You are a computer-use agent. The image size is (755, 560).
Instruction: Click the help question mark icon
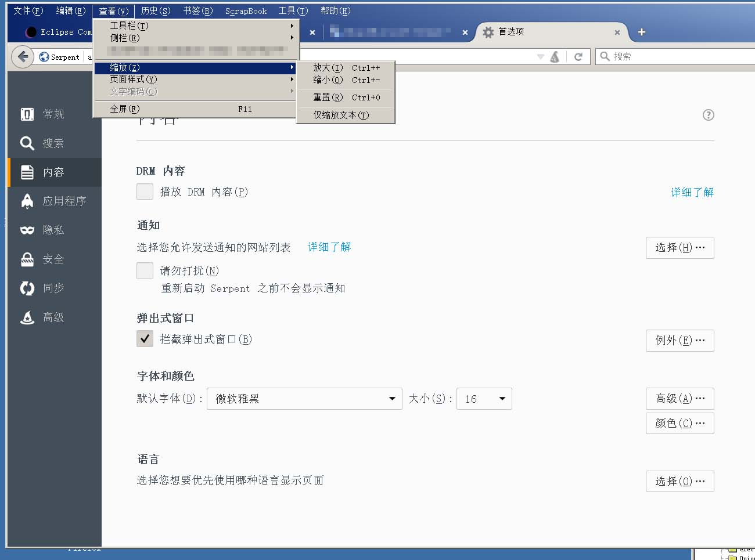coord(708,115)
